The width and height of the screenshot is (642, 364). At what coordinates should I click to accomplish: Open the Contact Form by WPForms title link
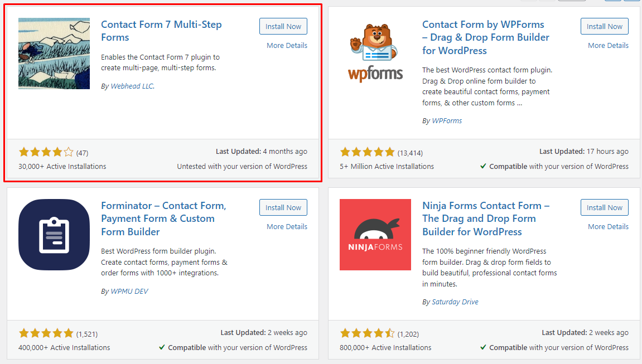(486, 37)
